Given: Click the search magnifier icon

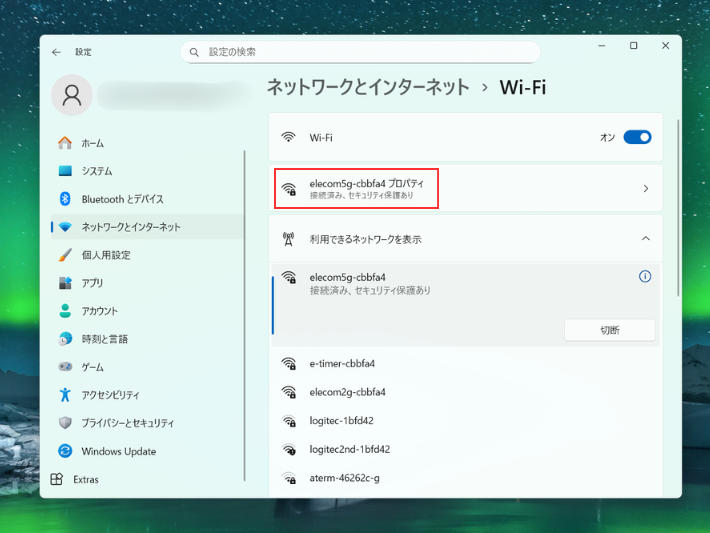Looking at the screenshot, I should tap(194, 52).
